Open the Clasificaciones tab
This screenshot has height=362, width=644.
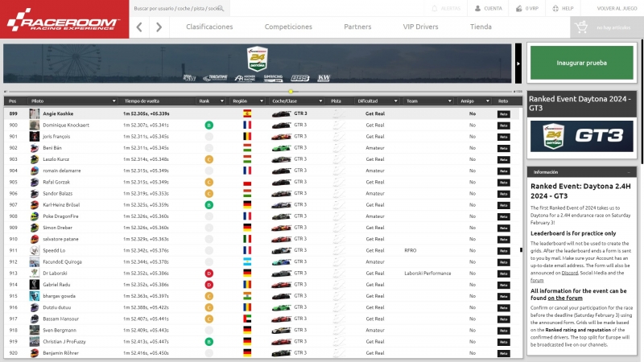click(209, 27)
